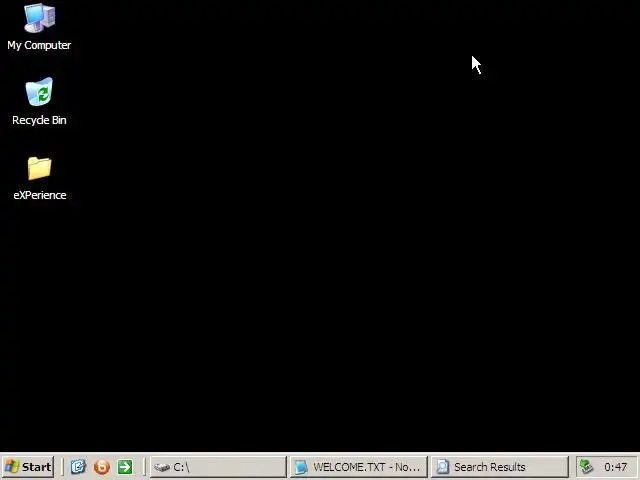This screenshot has width=640, height=480.
Task: Open the Start menu
Action: (x=28, y=467)
